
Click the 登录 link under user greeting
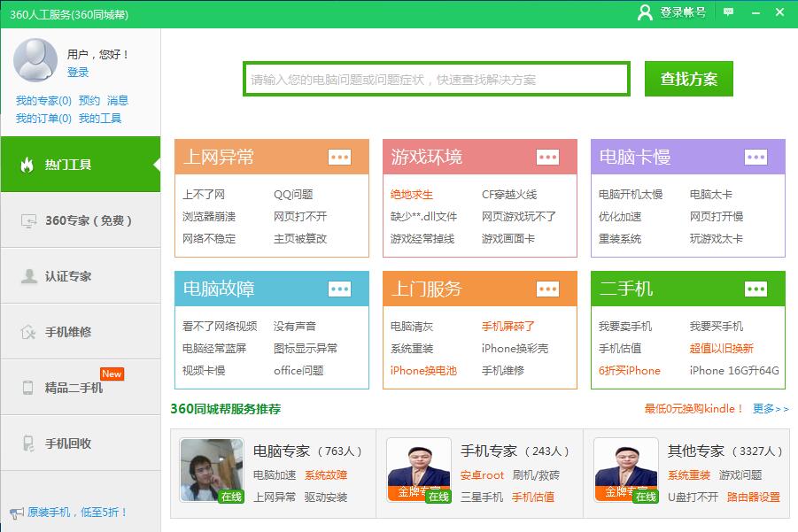(78, 73)
